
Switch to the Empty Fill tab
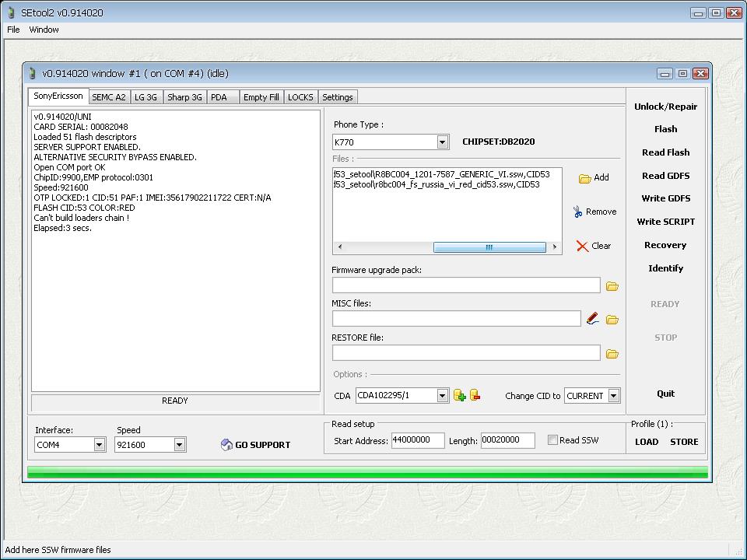[x=261, y=97]
